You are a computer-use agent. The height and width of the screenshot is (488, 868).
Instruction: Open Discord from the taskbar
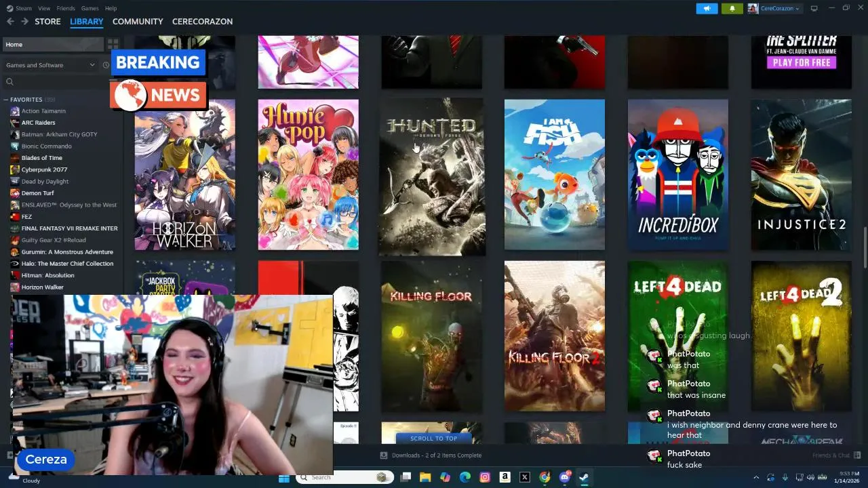pyautogui.click(x=564, y=477)
